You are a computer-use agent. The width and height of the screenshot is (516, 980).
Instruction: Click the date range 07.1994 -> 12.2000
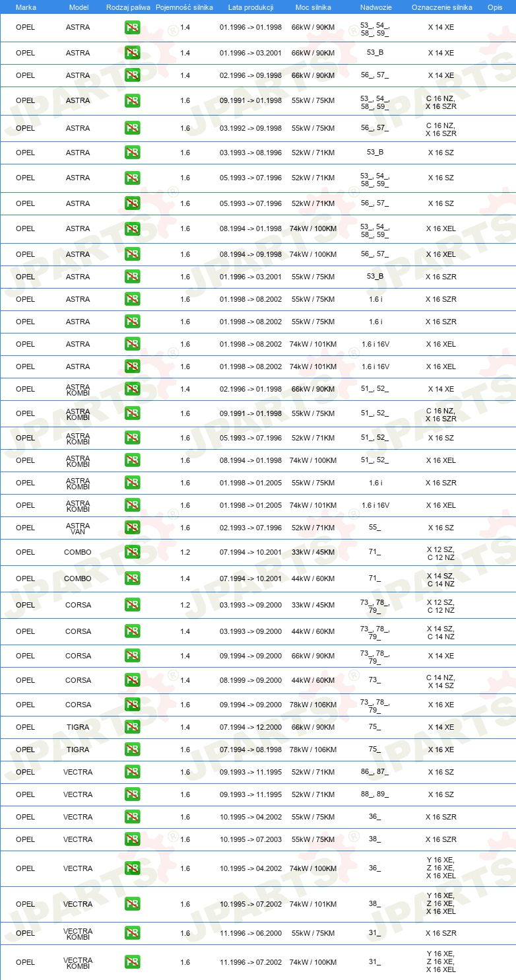(x=251, y=727)
